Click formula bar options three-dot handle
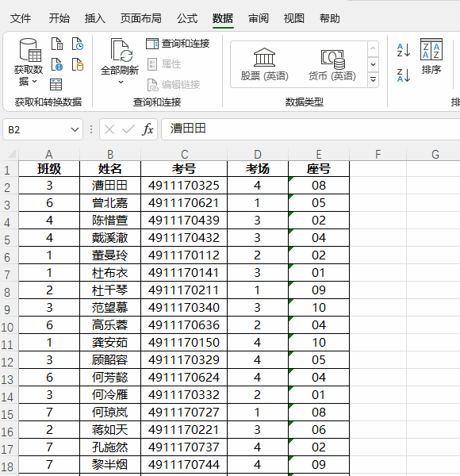This screenshot has width=460, height=476. pos(91,129)
